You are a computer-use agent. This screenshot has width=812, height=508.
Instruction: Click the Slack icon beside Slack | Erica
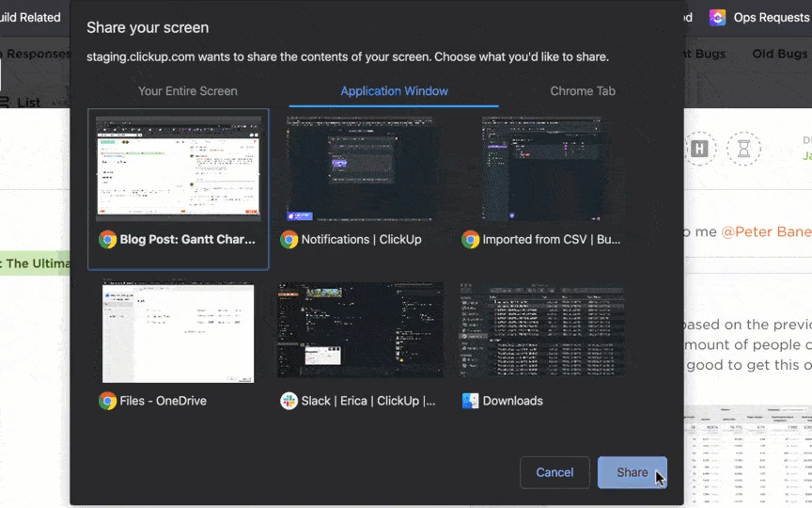(x=289, y=401)
